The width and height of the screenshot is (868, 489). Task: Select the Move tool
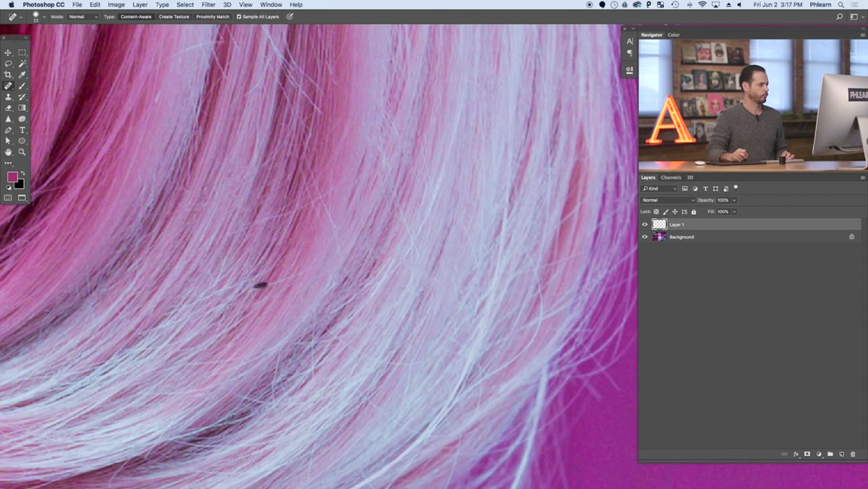9,53
